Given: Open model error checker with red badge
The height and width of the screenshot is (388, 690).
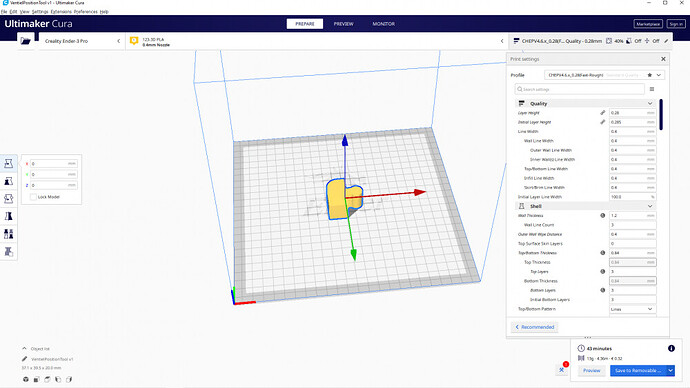Looking at the screenshot, I should (562, 370).
